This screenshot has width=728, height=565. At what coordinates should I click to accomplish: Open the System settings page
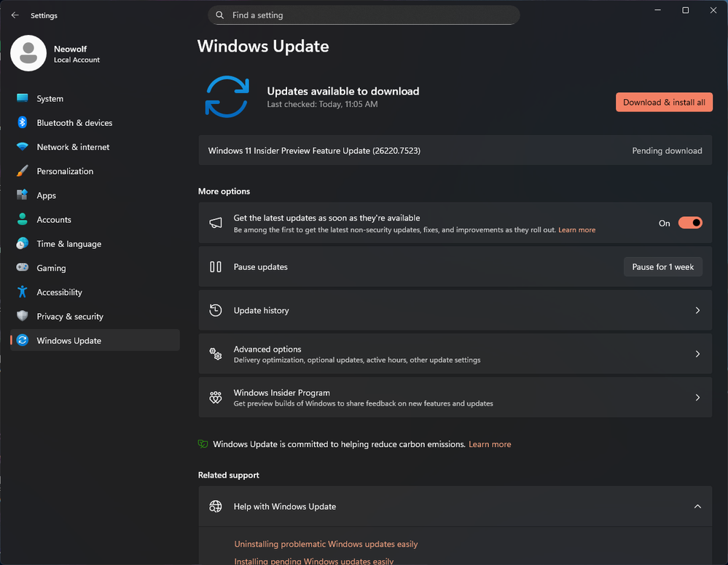tap(95, 98)
